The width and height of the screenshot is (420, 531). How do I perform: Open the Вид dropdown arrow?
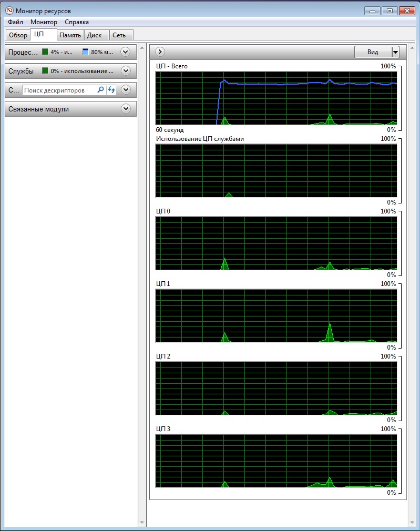coord(395,52)
